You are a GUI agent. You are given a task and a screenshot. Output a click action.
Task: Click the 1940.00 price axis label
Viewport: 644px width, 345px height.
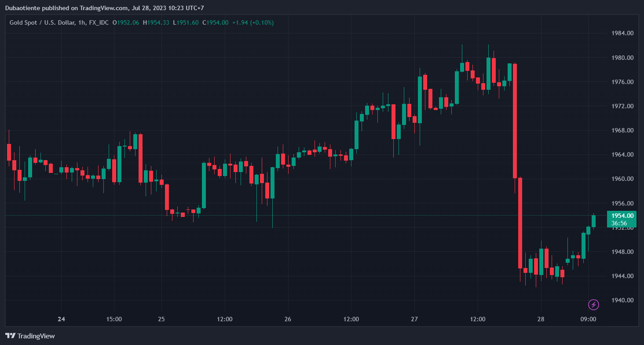[623, 301]
